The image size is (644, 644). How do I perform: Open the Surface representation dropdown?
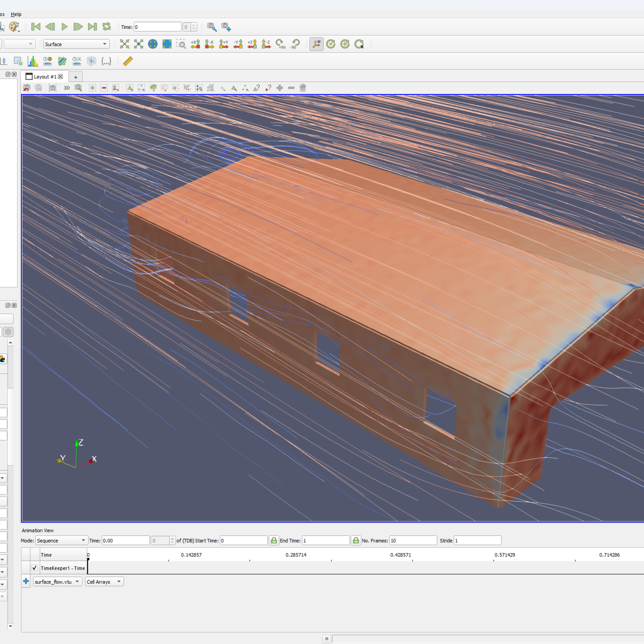click(x=76, y=44)
